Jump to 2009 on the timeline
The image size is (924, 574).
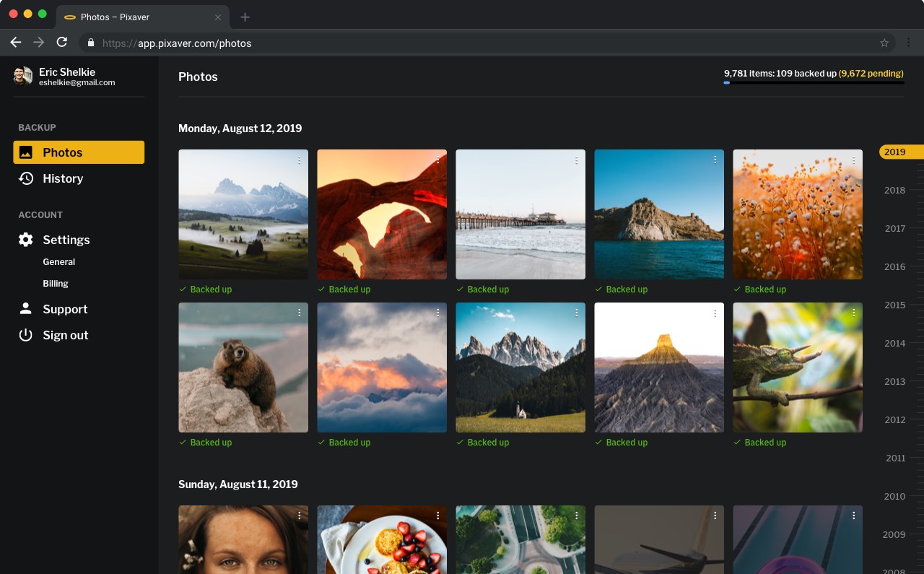tap(894, 535)
